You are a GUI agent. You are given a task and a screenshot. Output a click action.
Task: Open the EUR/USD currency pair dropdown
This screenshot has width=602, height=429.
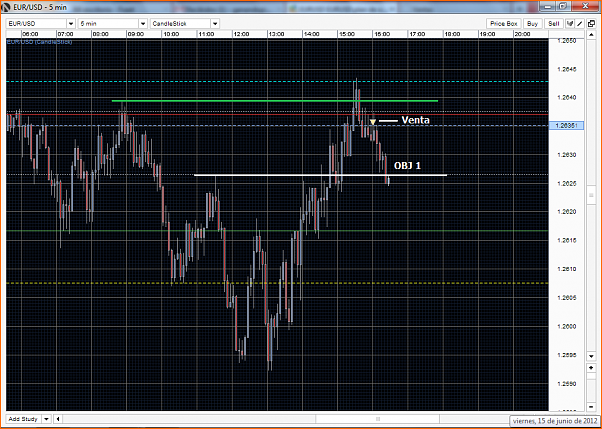(x=40, y=23)
